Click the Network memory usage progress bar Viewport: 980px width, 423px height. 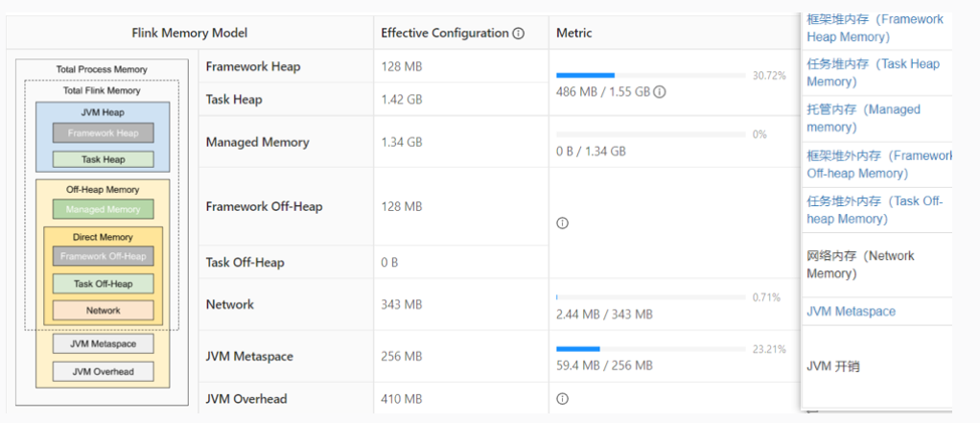tap(650, 297)
